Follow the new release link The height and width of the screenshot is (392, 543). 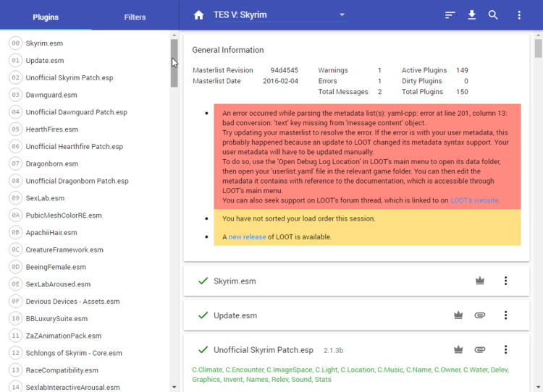[248, 237]
